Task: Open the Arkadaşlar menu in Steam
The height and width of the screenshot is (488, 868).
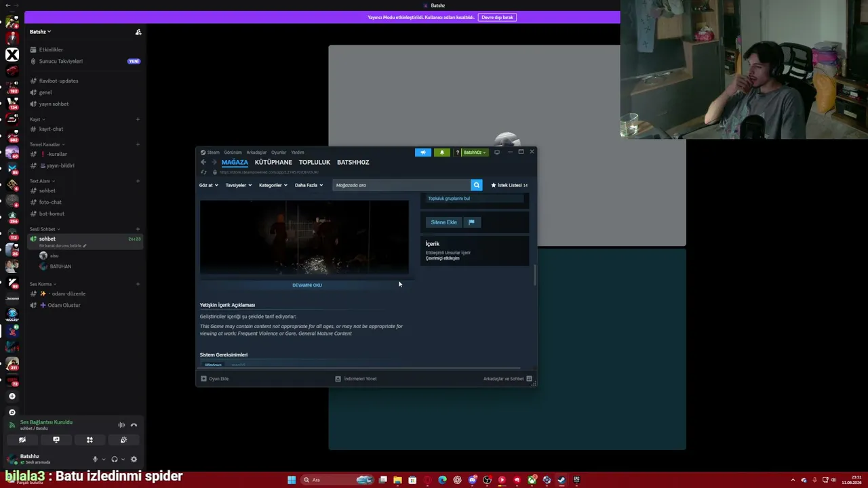Action: pos(256,152)
